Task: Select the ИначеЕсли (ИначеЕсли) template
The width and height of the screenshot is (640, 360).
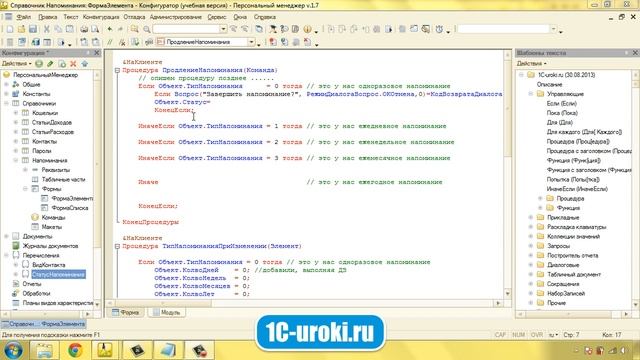Action: (x=577, y=189)
